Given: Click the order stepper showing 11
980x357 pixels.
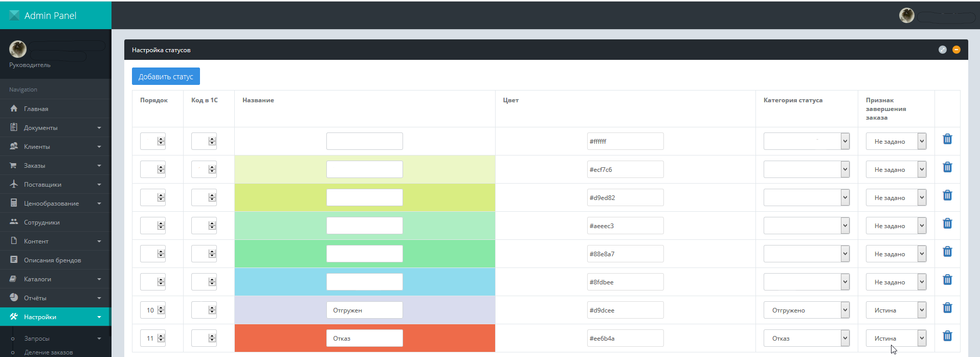Looking at the screenshot, I should point(153,338).
